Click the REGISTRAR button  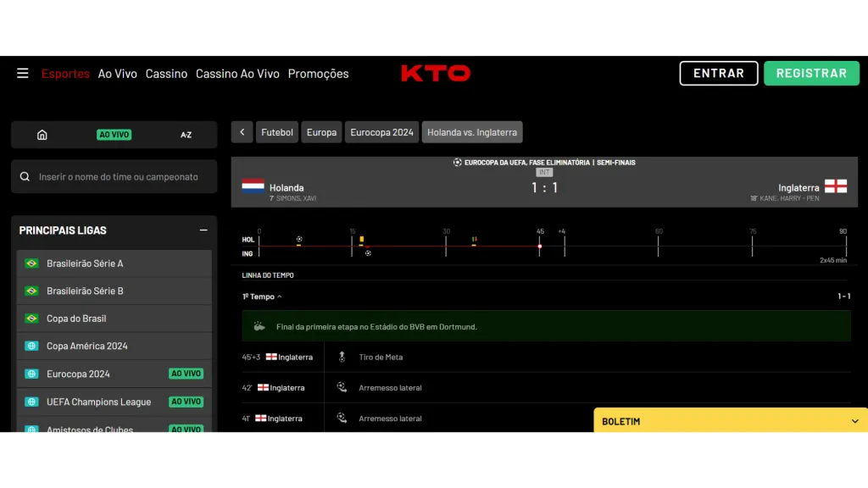(x=811, y=73)
